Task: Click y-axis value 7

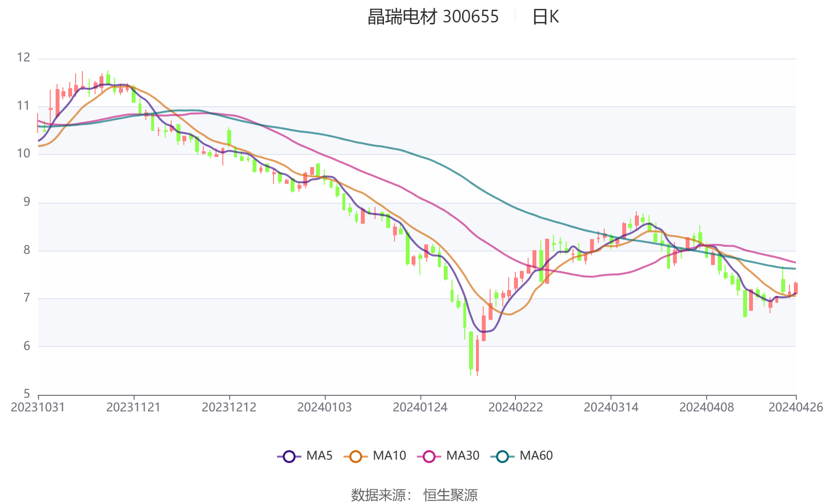Action: pyautogui.click(x=27, y=298)
